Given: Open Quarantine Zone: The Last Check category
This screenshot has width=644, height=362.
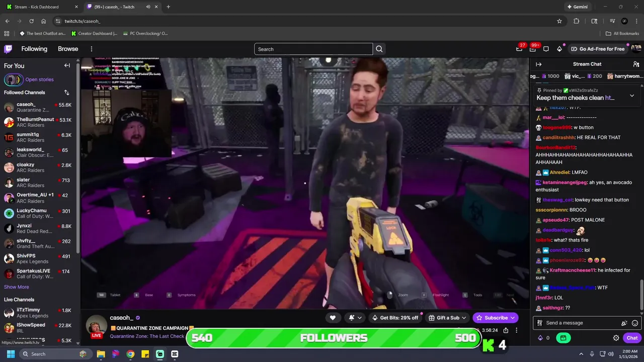Looking at the screenshot, I should point(147,336).
